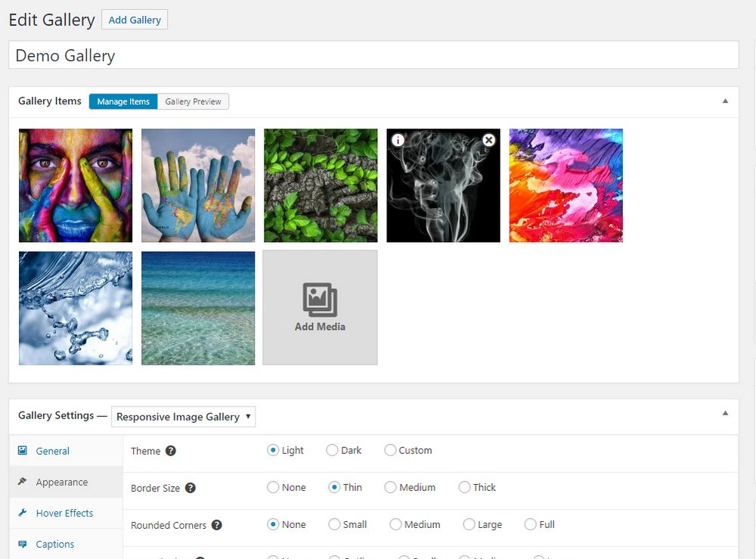
Task: Click the Add Media picture icon
Action: (x=320, y=300)
